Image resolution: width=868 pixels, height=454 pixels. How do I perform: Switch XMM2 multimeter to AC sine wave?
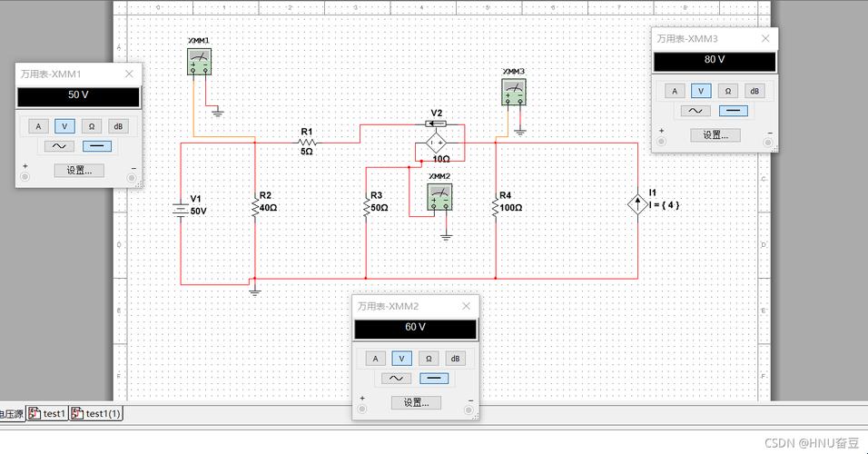coord(397,378)
